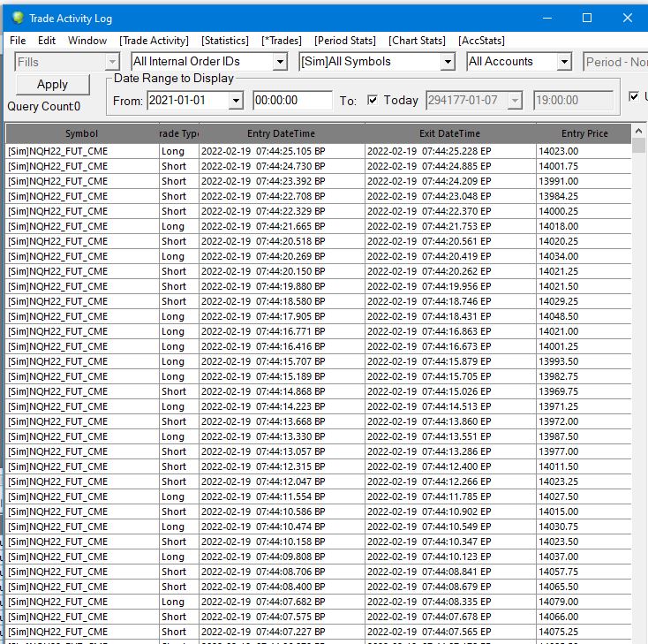Switch to the [AccStats] tab

(x=481, y=41)
